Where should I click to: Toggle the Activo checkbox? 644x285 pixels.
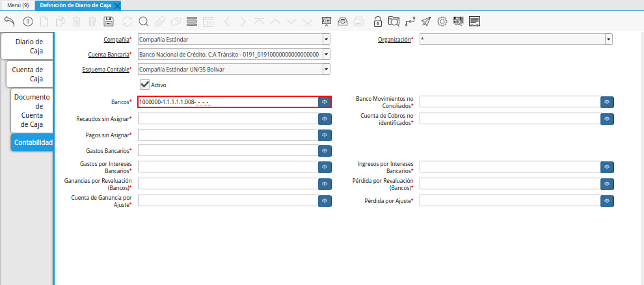(x=144, y=85)
